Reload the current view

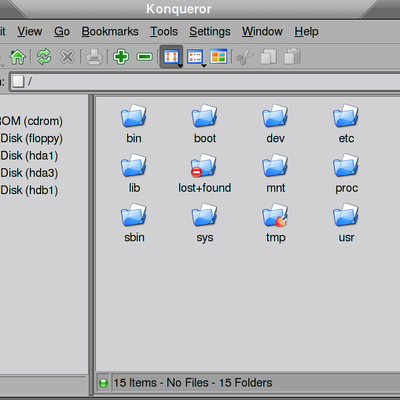tap(44, 57)
